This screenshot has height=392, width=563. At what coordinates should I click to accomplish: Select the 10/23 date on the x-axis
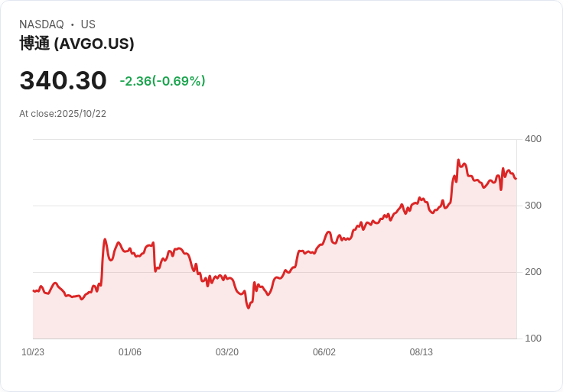click(x=33, y=352)
